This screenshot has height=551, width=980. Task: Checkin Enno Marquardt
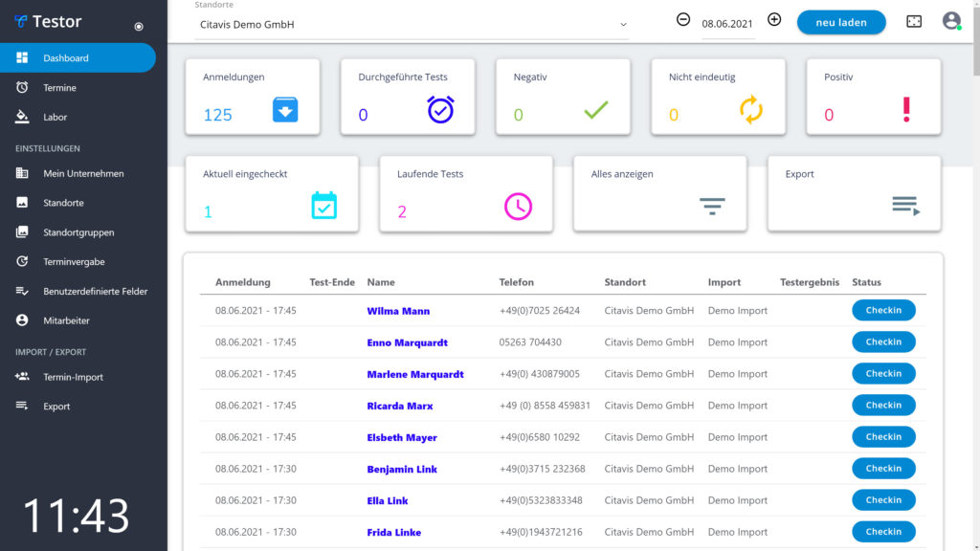[883, 342]
